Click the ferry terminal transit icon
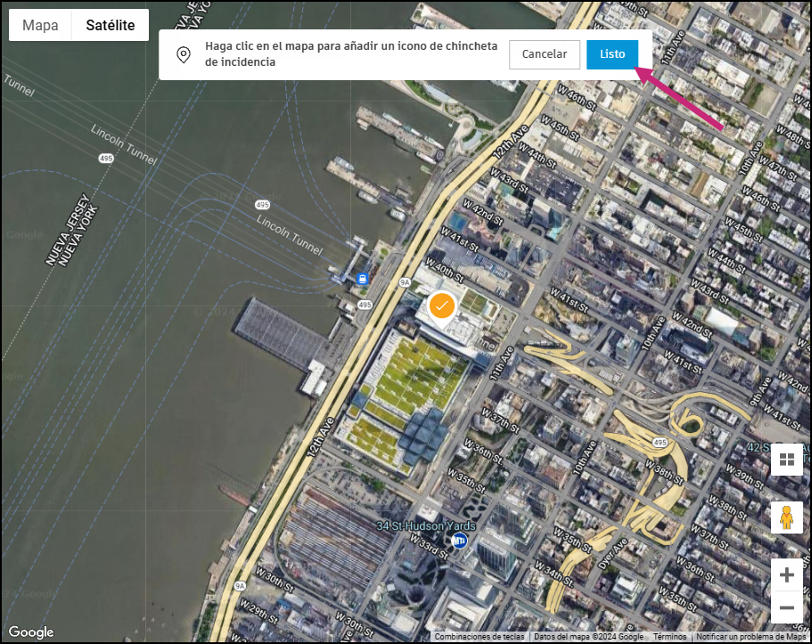The height and width of the screenshot is (644, 812). click(x=363, y=279)
